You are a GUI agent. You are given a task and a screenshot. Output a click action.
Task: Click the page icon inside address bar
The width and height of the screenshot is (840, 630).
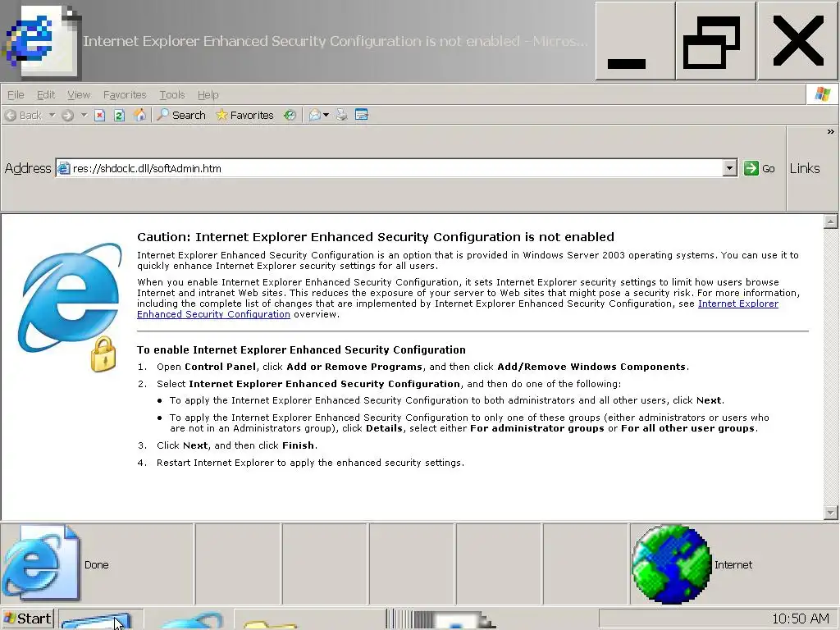click(64, 168)
